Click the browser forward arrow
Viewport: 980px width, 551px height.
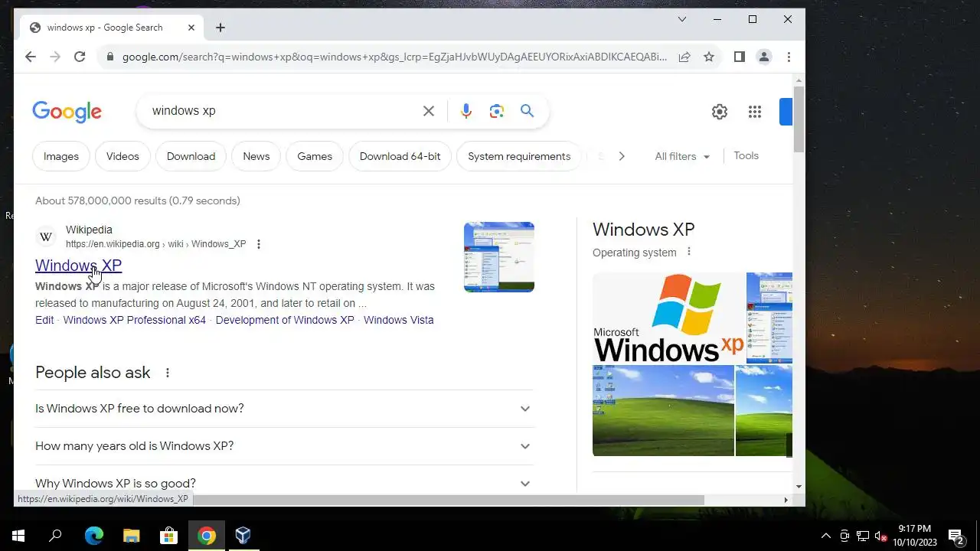[x=55, y=57]
